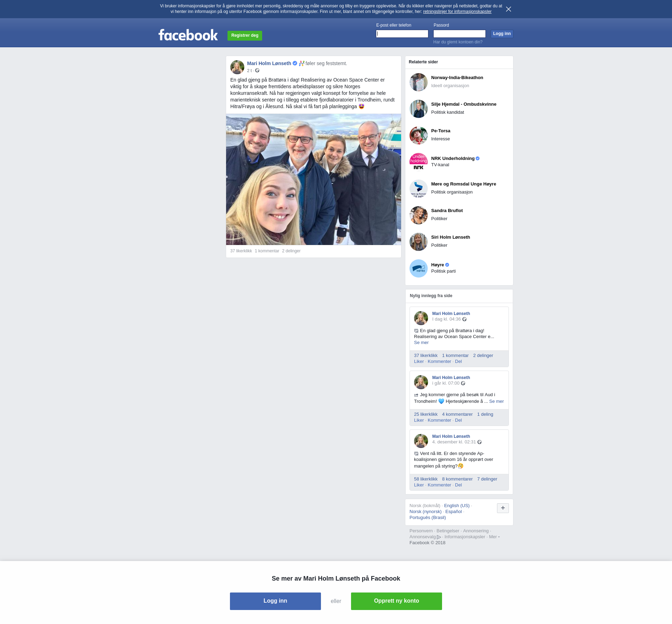The image size is (672, 624).
Task: Click the Logg inn button in header
Action: coord(502,34)
